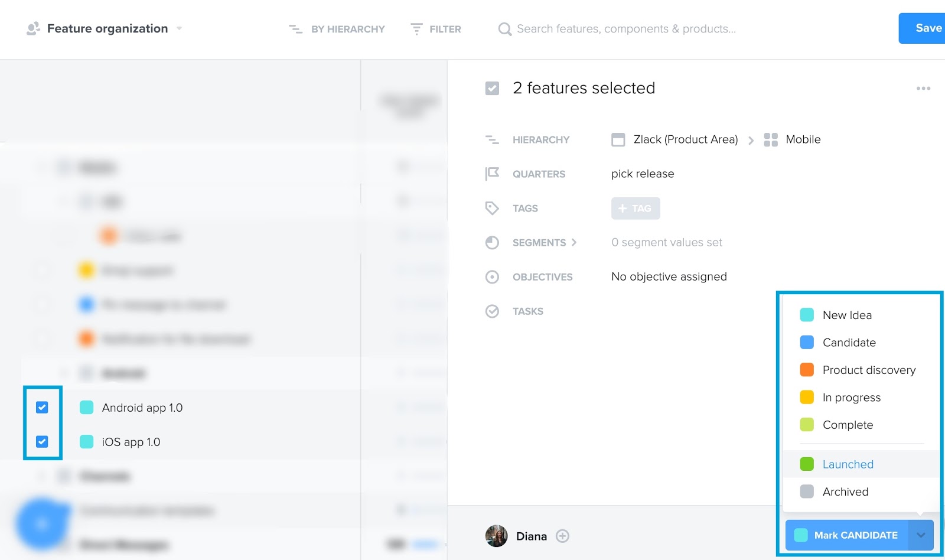This screenshot has width=945, height=560.
Task: Click the green swatch next to Launched
Action: (806, 464)
